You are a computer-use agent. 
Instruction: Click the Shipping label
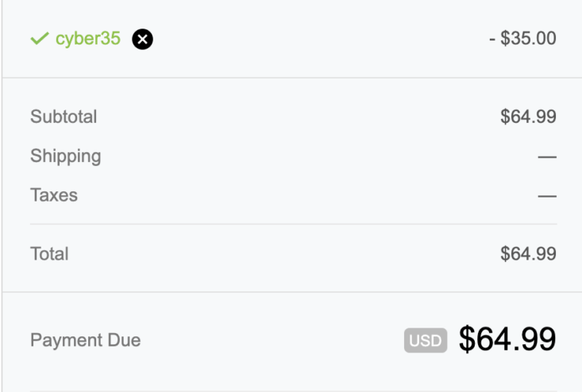coord(66,156)
